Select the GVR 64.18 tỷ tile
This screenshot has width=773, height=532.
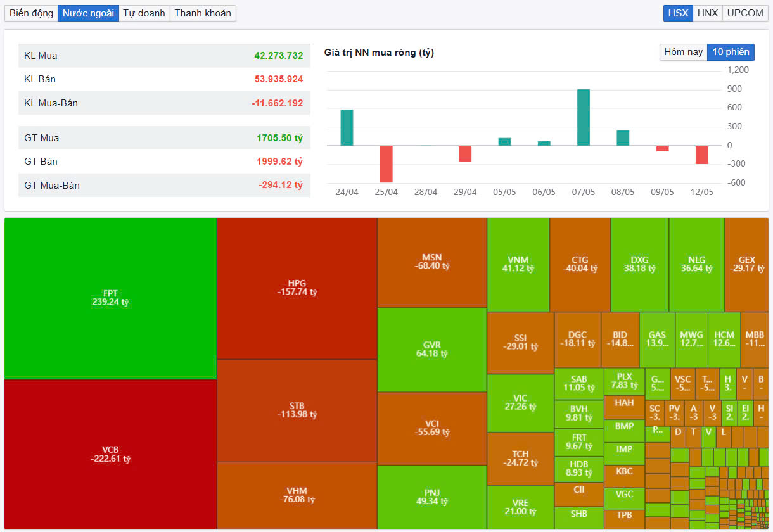(431, 350)
